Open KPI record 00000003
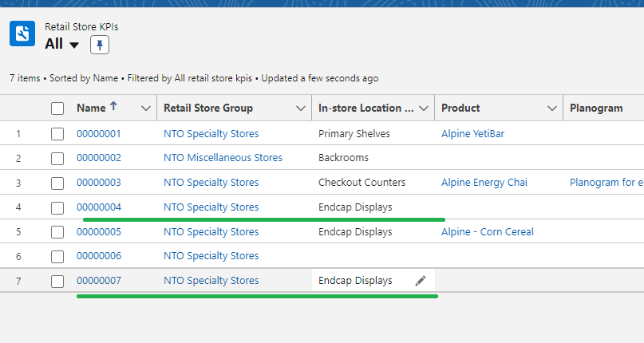This screenshot has width=644, height=343. [x=99, y=183]
